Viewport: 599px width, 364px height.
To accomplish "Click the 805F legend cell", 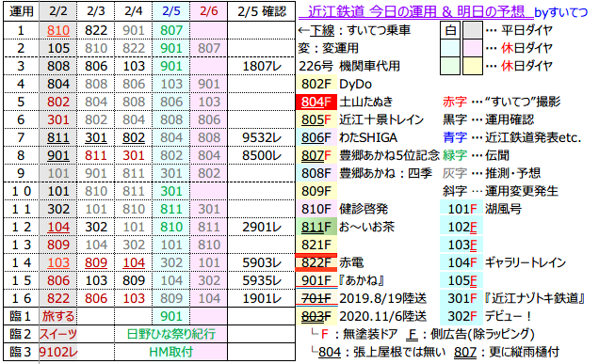I will pyautogui.click(x=316, y=119).
